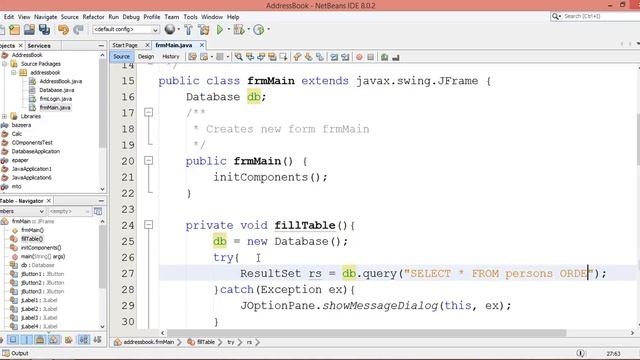
Task: Click the Clean and Build Project icon
Action: [204, 30]
